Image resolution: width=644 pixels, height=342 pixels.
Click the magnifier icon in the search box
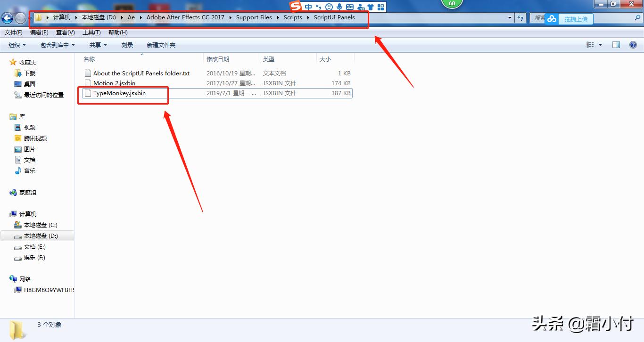[x=638, y=18]
